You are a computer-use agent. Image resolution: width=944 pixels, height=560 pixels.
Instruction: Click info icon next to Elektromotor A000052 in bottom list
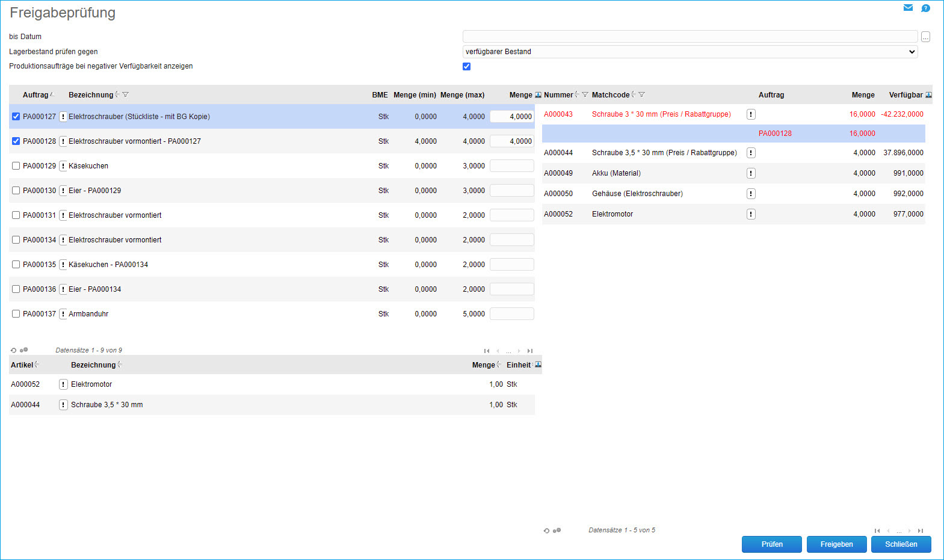pos(63,384)
